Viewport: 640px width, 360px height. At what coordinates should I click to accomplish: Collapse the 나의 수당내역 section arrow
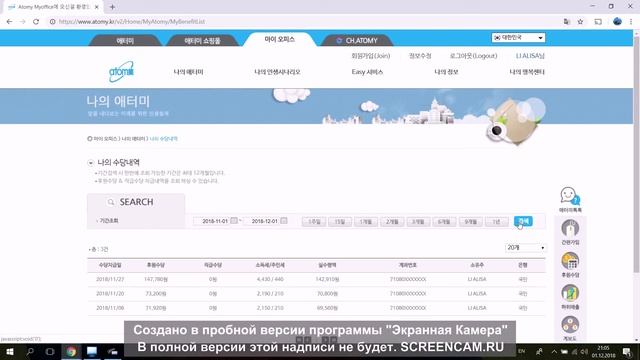91,163
